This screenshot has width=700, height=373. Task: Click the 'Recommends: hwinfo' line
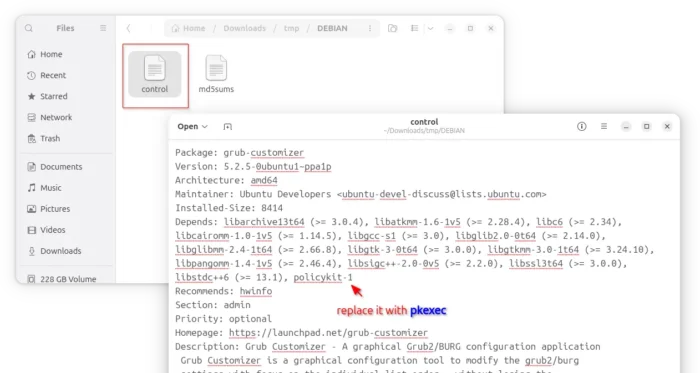(x=223, y=291)
